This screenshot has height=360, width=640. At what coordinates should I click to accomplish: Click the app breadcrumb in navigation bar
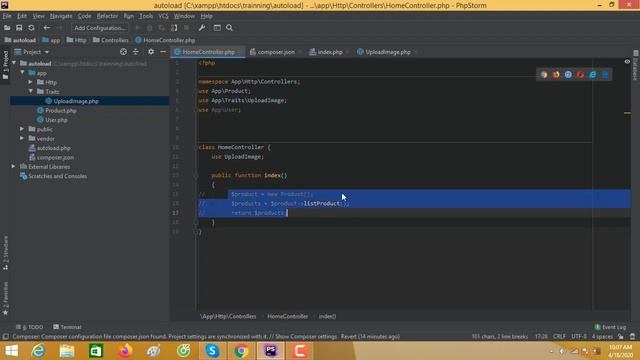[51, 40]
